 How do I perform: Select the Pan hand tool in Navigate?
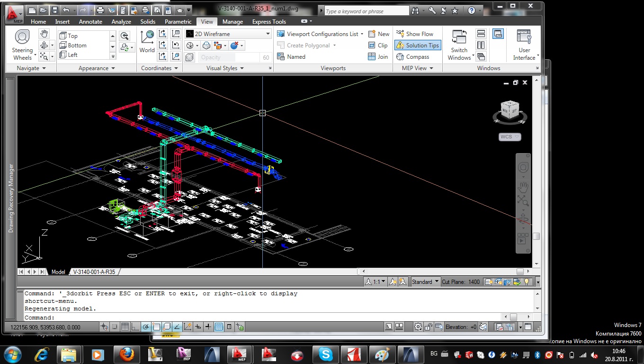point(44,33)
